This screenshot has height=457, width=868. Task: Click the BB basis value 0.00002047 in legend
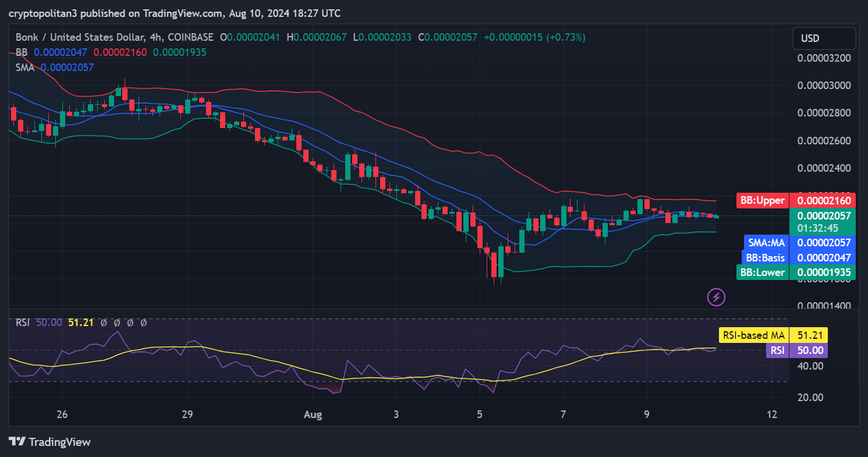pyautogui.click(x=61, y=52)
